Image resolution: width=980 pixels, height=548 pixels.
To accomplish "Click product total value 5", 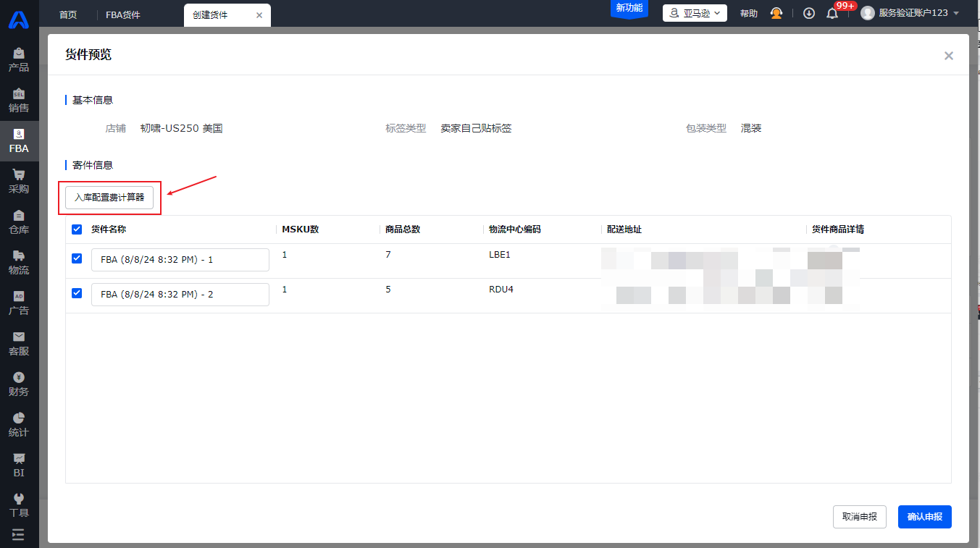I will tap(388, 290).
